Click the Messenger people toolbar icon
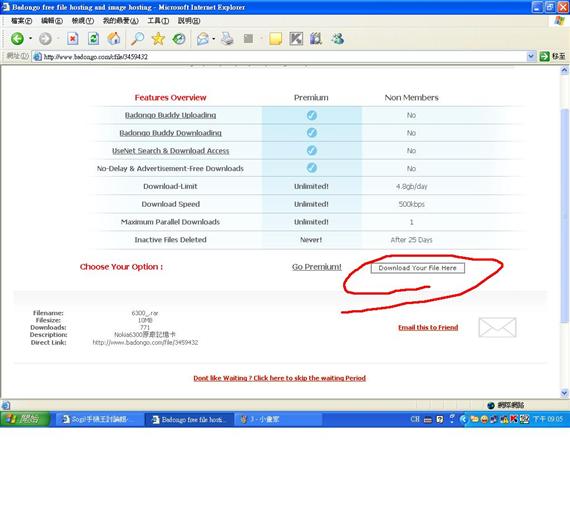The height and width of the screenshot is (527, 570). [x=338, y=39]
